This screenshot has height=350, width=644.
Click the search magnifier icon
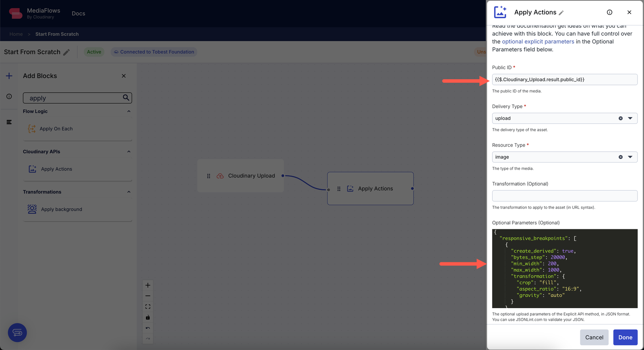(x=126, y=98)
